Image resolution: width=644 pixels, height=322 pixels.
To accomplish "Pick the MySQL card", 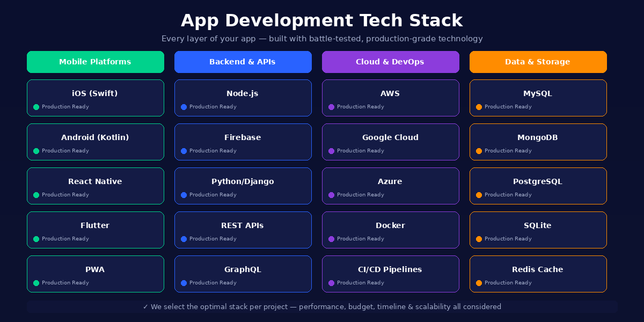I will [538, 98].
